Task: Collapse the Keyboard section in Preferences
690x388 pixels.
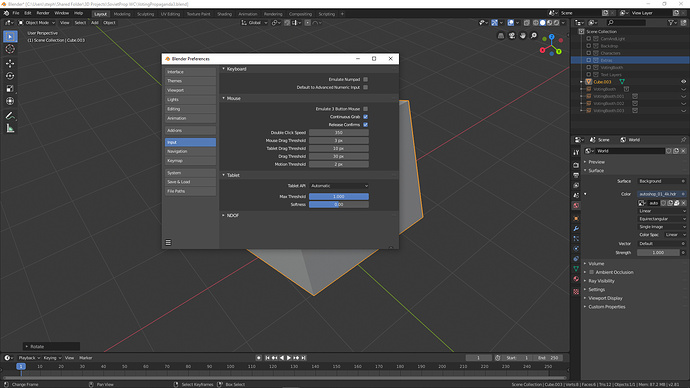Action: click(224, 69)
